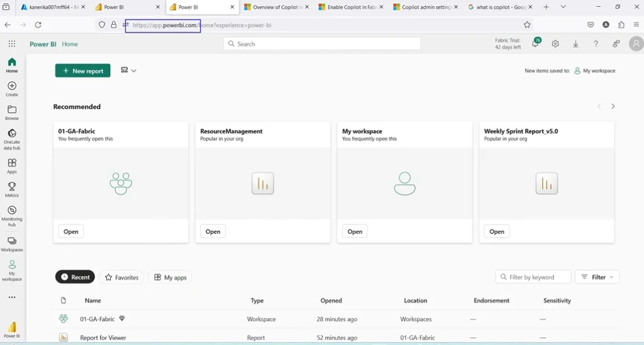The width and height of the screenshot is (644, 345).
Task: Select the ResourceManagement card thumbnail
Action: [263, 183]
